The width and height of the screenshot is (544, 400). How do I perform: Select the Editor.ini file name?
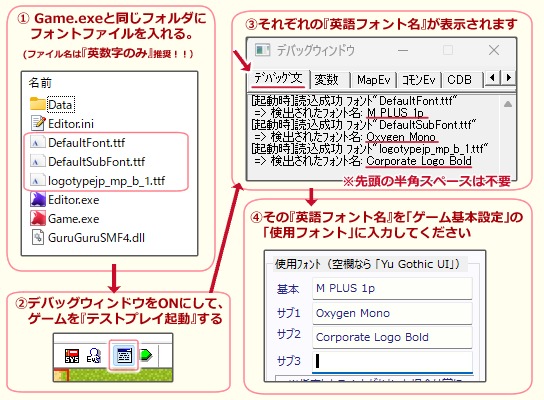[71, 124]
